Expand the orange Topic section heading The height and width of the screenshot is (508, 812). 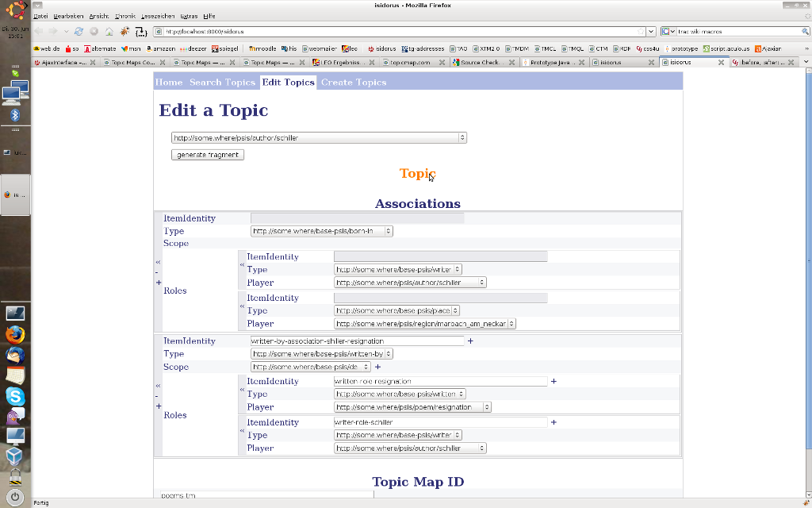tap(417, 174)
